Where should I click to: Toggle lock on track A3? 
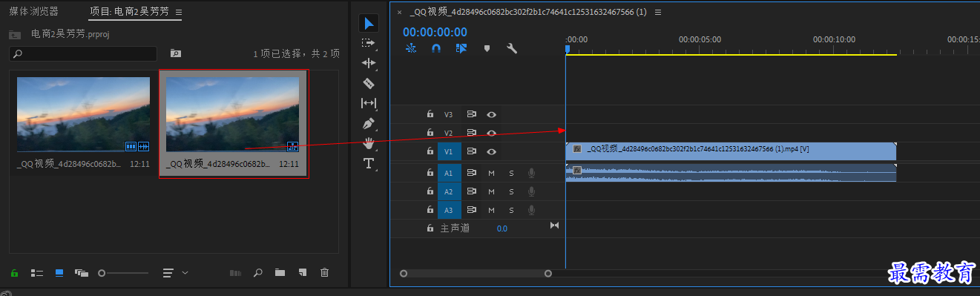(x=430, y=210)
